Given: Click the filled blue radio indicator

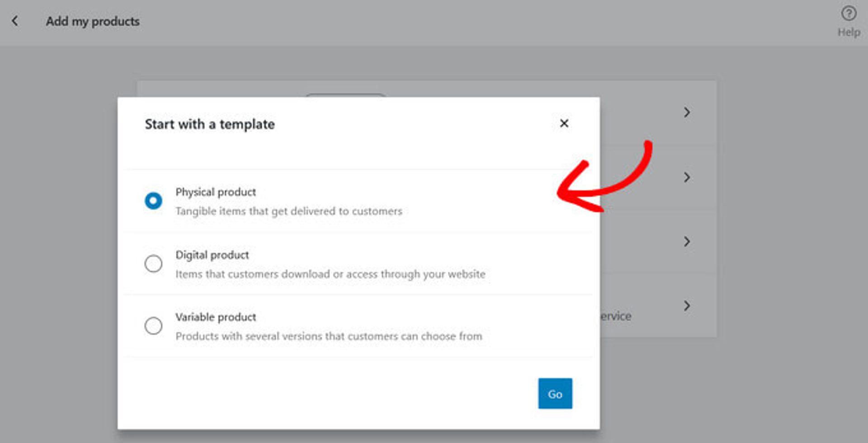Looking at the screenshot, I should tap(153, 200).
